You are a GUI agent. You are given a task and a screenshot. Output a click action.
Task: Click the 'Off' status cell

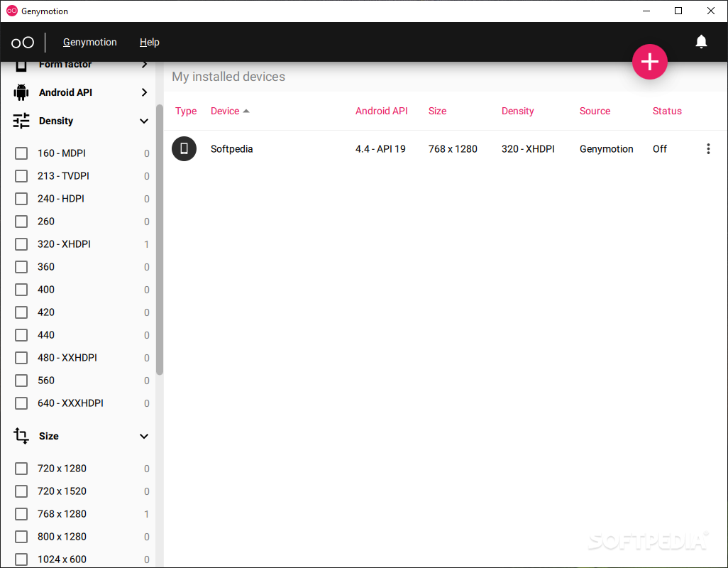pos(660,149)
